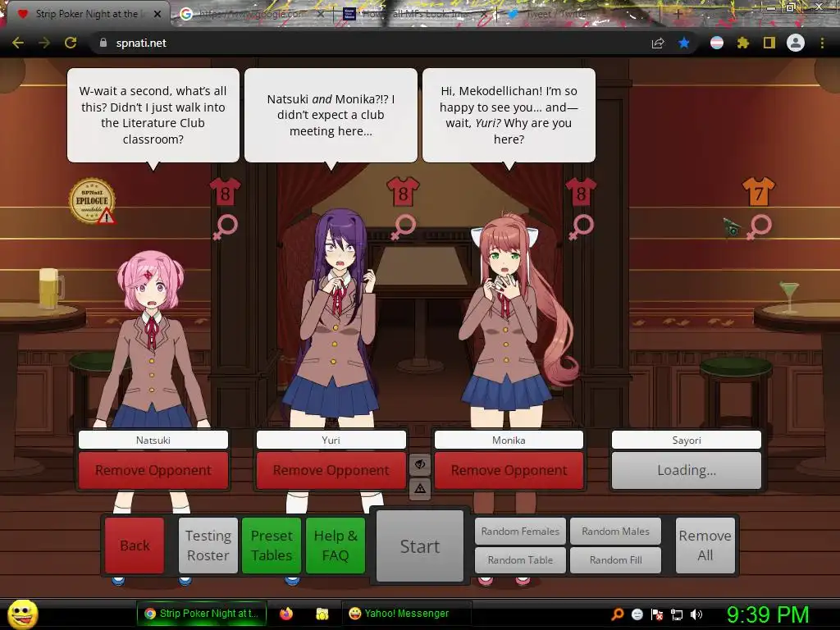Image resolution: width=840 pixels, height=630 pixels.
Task: Open the Testing Roster
Action: [208, 546]
